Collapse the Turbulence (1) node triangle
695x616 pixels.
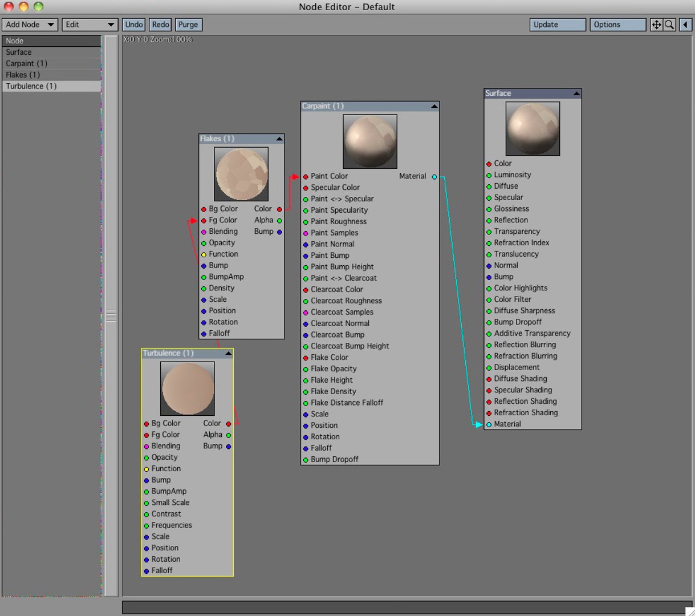tap(228, 354)
